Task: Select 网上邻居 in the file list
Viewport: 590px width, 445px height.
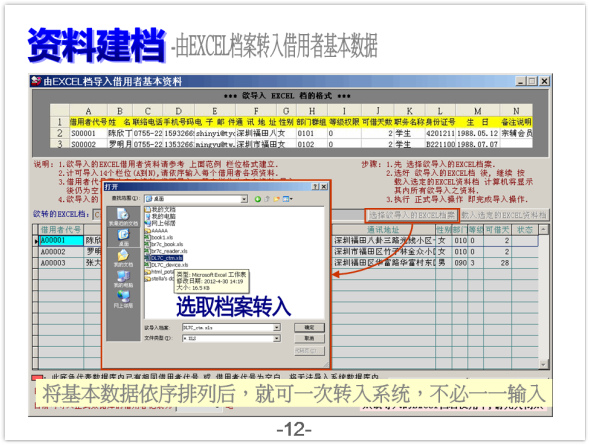Action: [x=160, y=223]
